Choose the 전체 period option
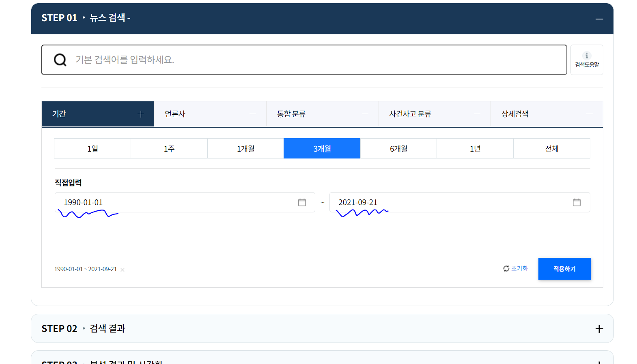This screenshot has height=364, width=637. pyautogui.click(x=552, y=148)
